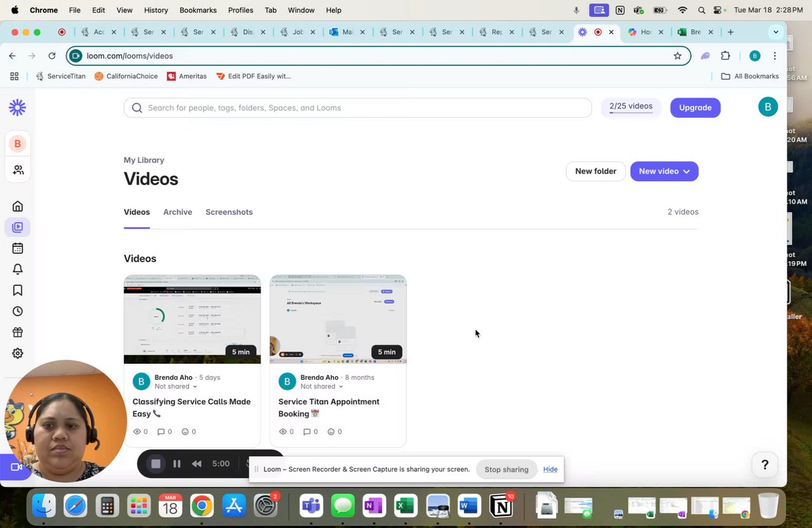
Task: Click Stop sharing in the Loom banner
Action: (506, 470)
